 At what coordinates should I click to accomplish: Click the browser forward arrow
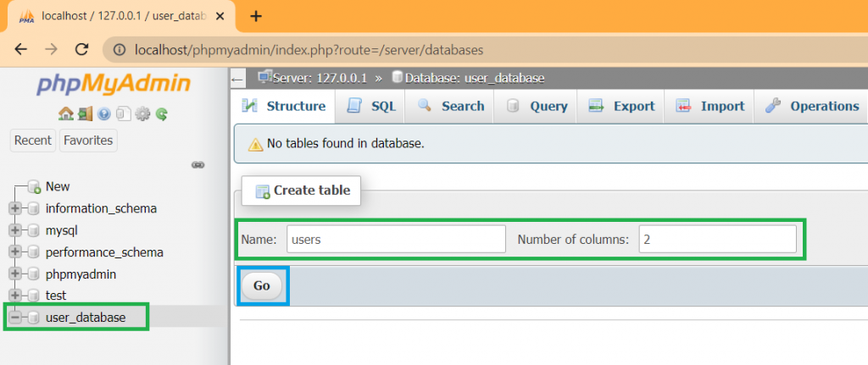tap(51, 49)
